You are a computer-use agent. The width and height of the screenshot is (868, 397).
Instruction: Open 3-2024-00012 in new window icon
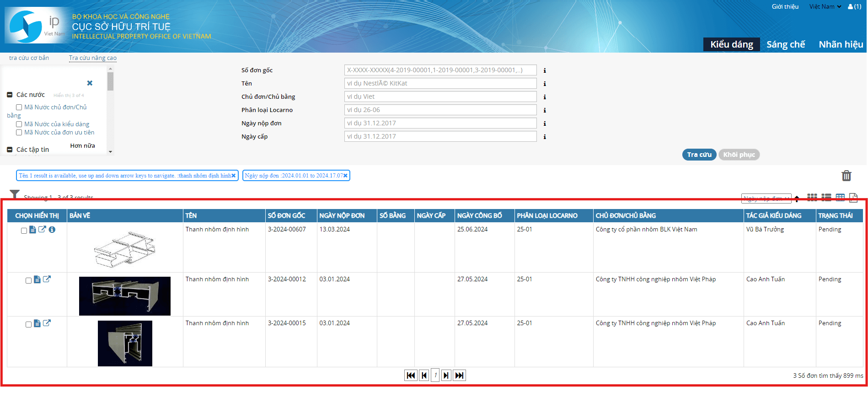[x=47, y=279]
